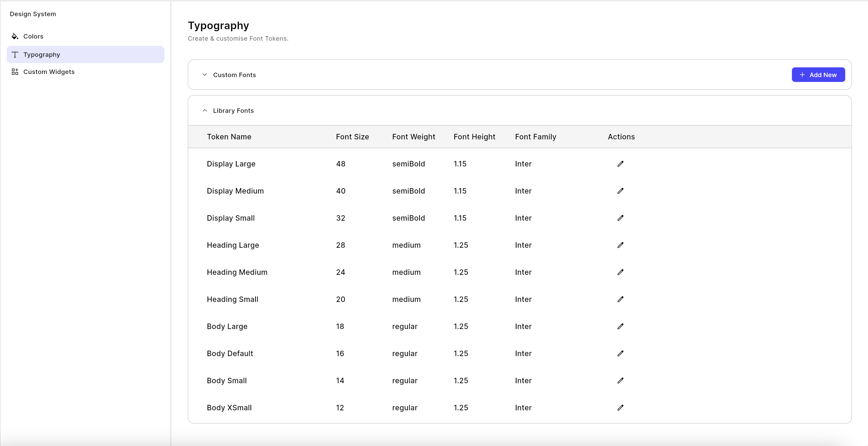Edit the Heading Large token
This screenshot has width=868, height=446.
(620, 245)
